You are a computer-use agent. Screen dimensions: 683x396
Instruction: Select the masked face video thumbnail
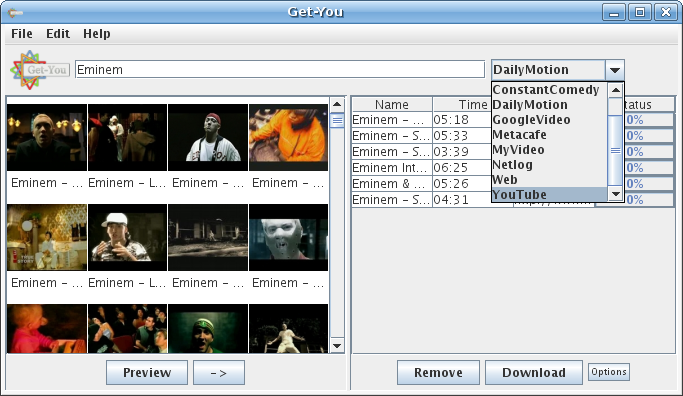coord(288,237)
